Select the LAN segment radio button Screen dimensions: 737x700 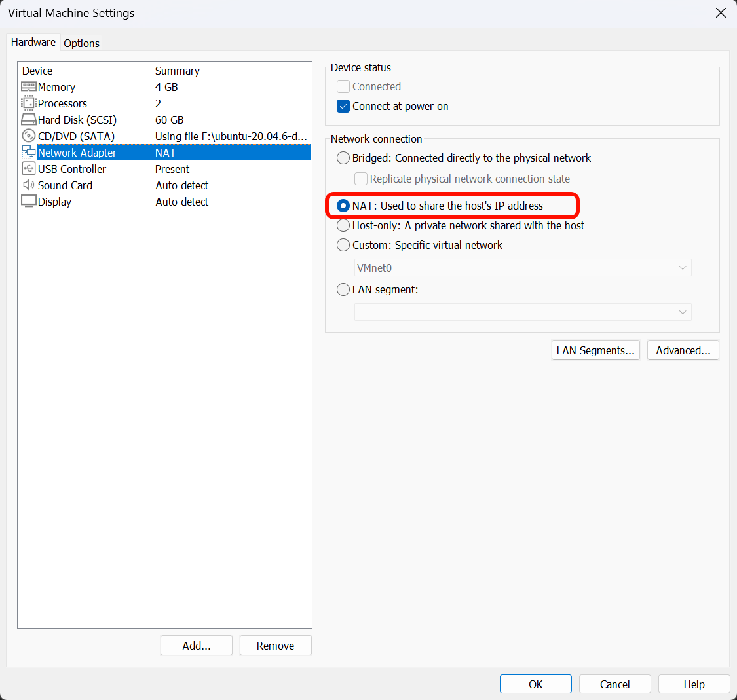tap(343, 289)
